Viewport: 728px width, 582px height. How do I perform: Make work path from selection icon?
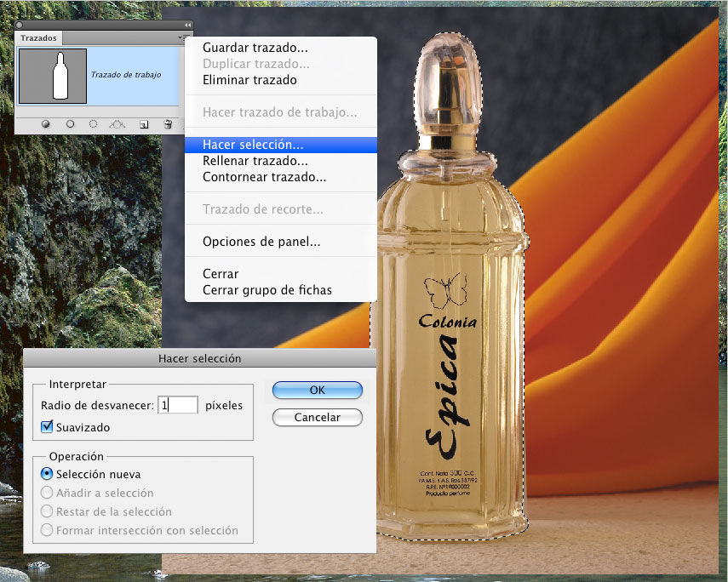pyautogui.click(x=117, y=124)
